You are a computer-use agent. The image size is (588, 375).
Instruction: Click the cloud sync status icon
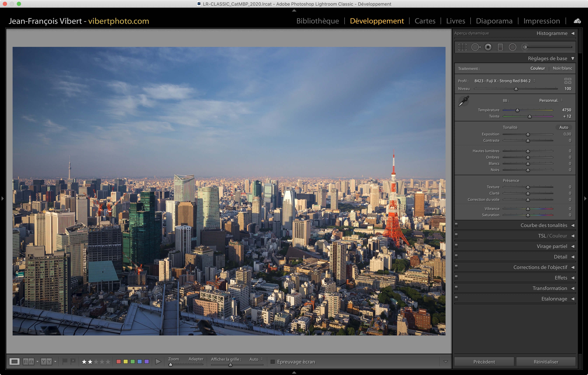[577, 21]
